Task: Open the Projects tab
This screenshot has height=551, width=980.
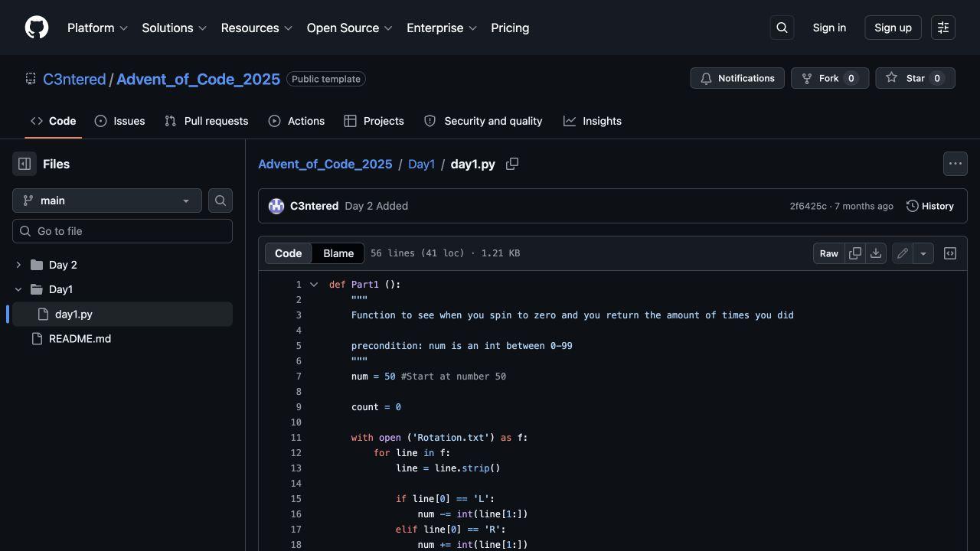Action: coord(374,121)
